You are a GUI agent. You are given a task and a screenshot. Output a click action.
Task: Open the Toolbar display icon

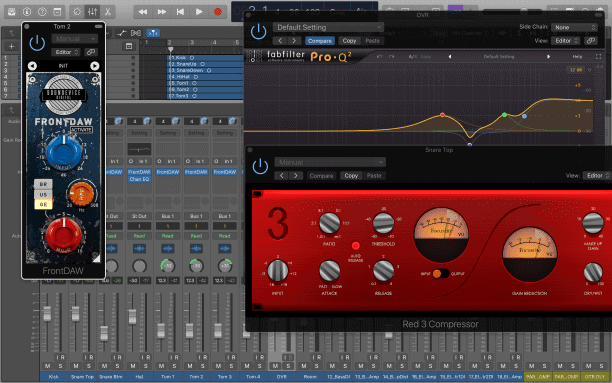pyautogui.click(x=57, y=12)
